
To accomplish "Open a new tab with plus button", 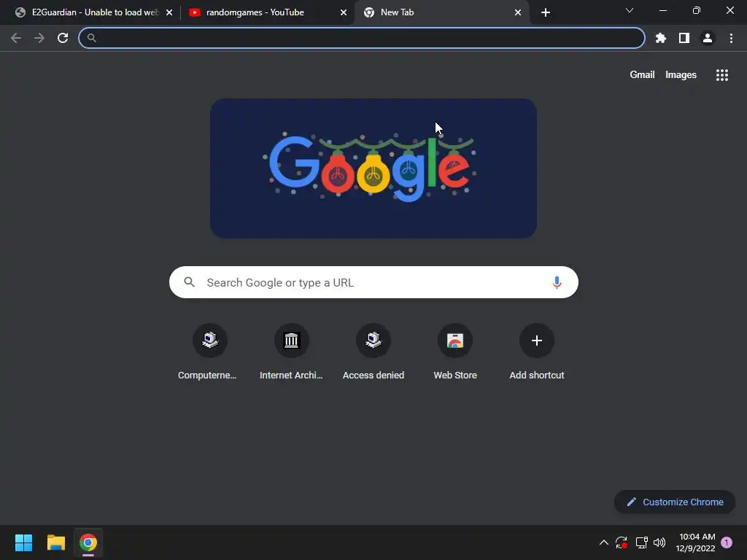I will coord(546,12).
